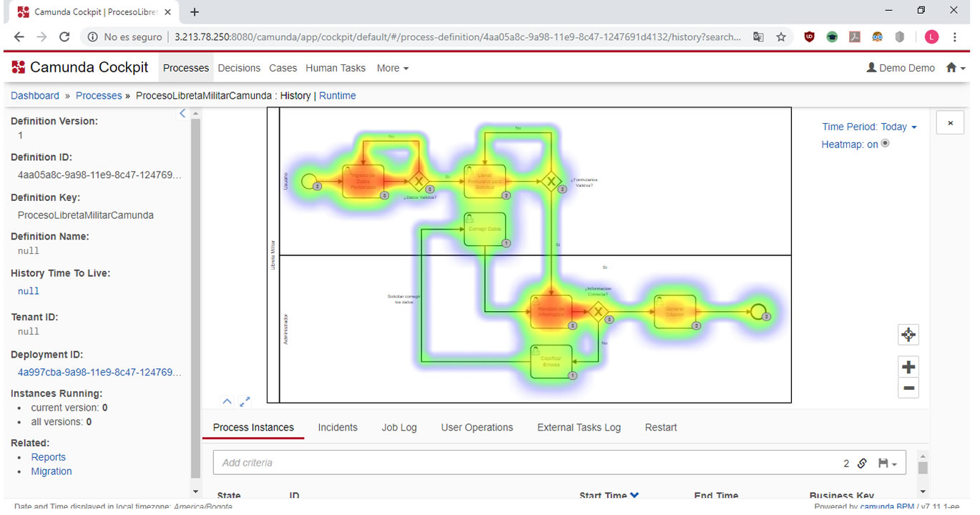The height and width of the screenshot is (515, 980).
Task: Open the Reports related link
Action: pyautogui.click(x=48, y=457)
